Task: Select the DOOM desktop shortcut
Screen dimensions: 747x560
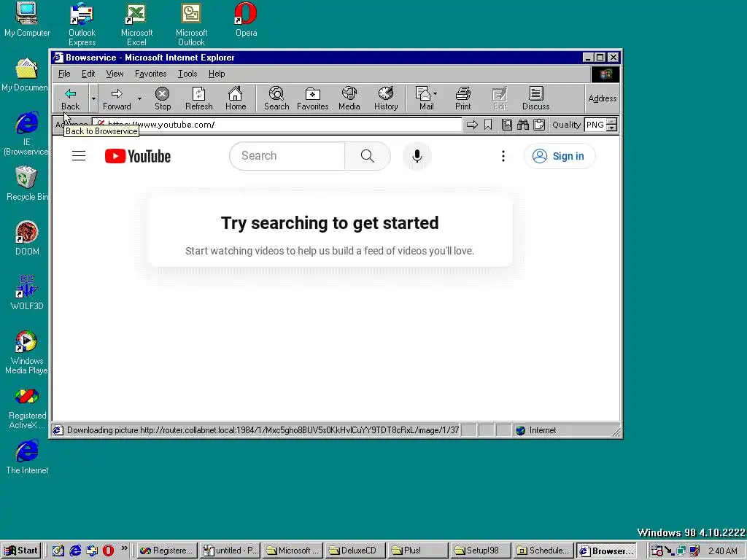Action: [27, 238]
